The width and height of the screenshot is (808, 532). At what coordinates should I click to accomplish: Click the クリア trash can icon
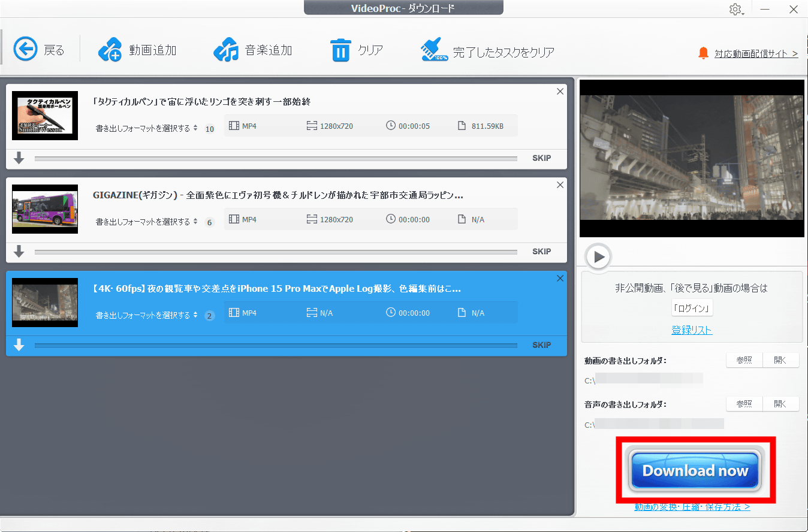click(340, 50)
